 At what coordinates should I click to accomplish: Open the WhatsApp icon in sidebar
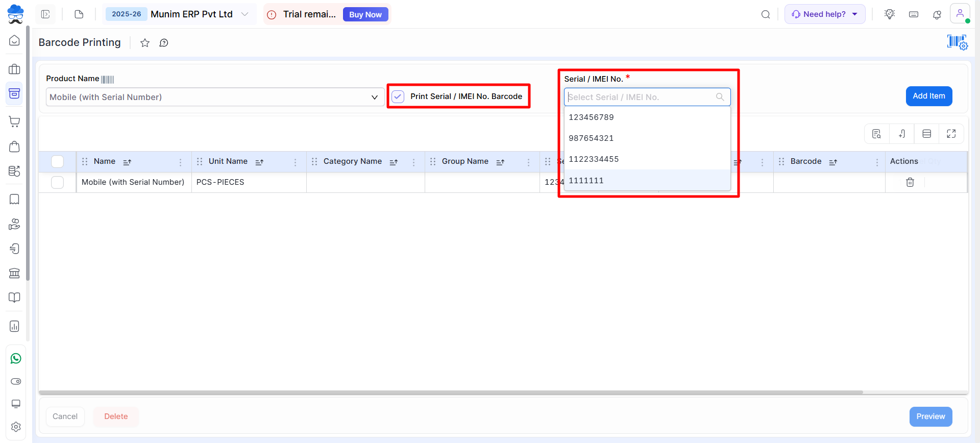tap(16, 358)
